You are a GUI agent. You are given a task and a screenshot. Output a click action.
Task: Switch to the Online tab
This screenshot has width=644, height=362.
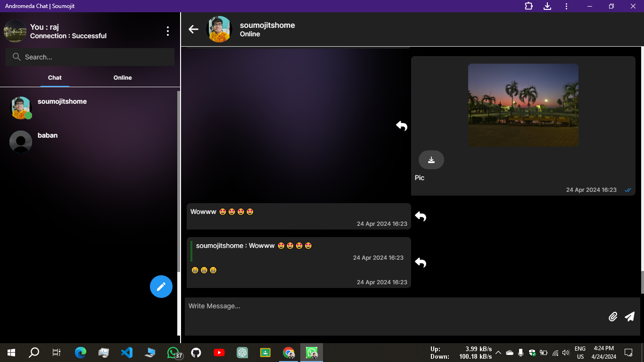122,78
